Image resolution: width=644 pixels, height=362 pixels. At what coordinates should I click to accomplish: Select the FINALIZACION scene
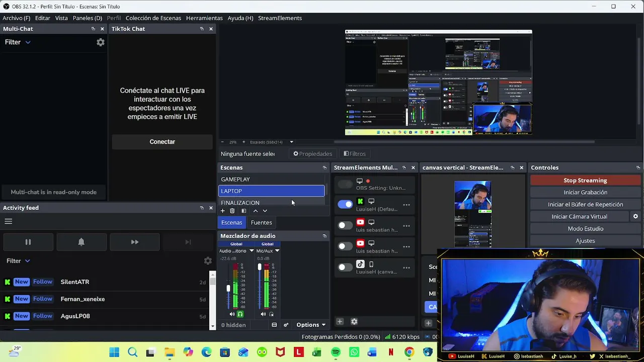coord(272,202)
